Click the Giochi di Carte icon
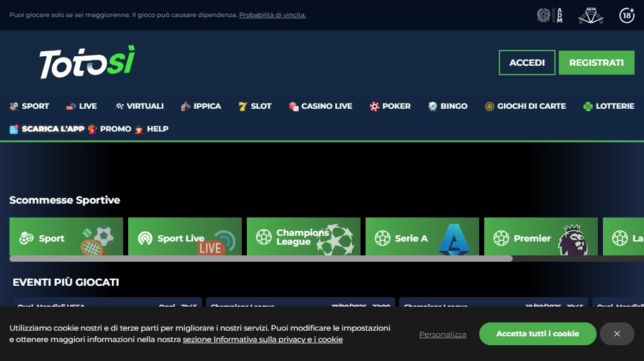 [x=489, y=106]
